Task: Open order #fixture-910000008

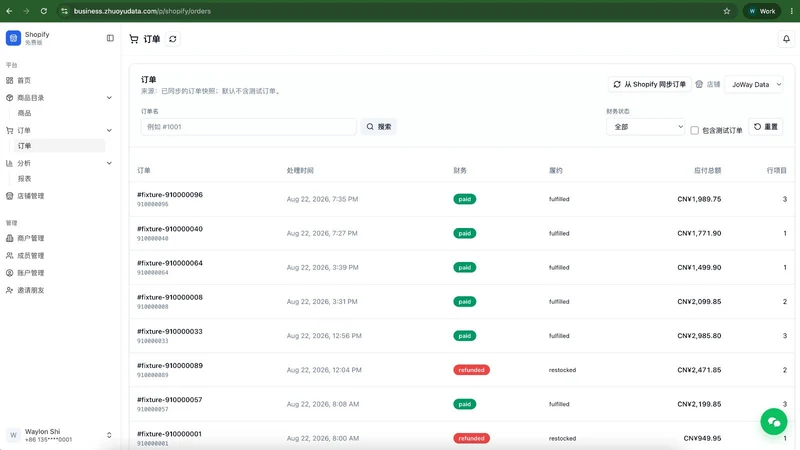Action: pos(170,297)
